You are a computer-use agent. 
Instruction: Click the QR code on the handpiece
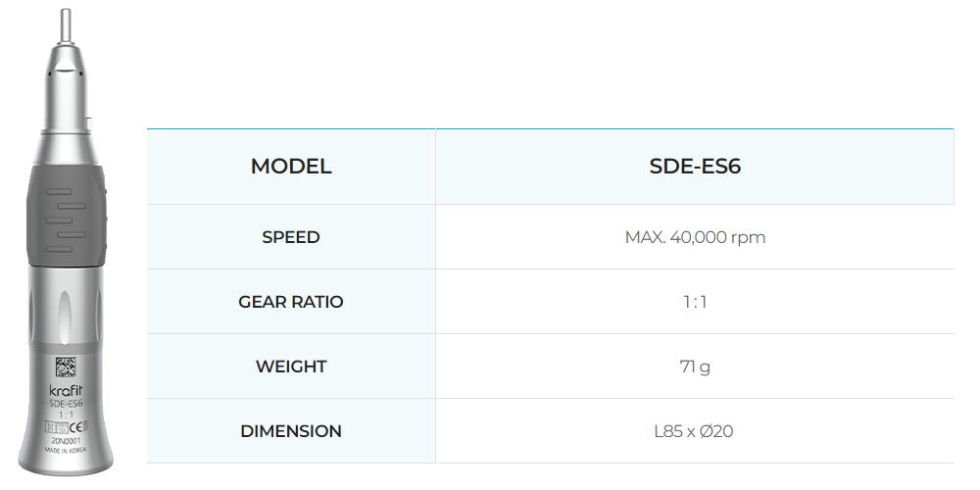pos(66,367)
